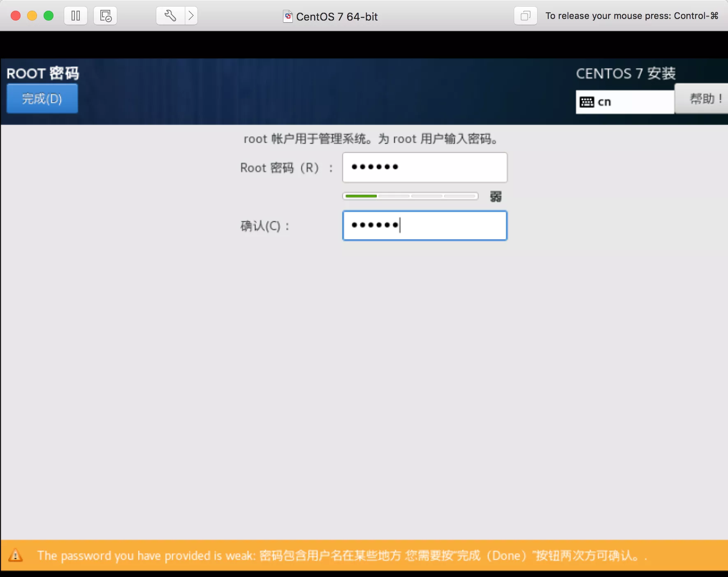Select the cn keyboard layout indicator
The width and height of the screenshot is (728, 577).
point(625,102)
